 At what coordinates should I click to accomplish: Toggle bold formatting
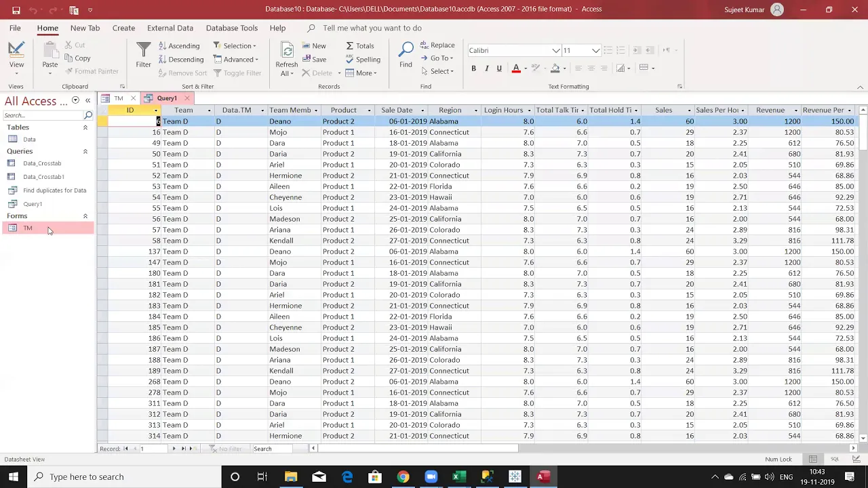coord(473,68)
